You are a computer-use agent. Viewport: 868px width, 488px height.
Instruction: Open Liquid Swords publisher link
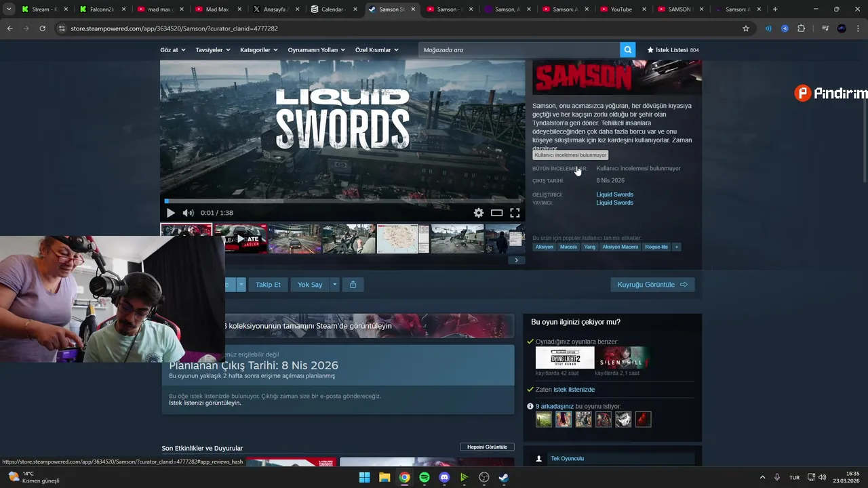[614, 203]
